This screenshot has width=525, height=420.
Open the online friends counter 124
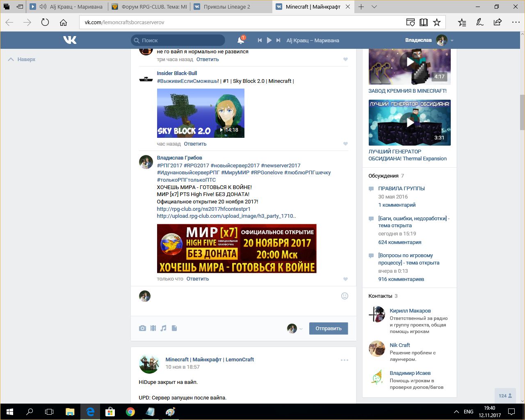505,396
